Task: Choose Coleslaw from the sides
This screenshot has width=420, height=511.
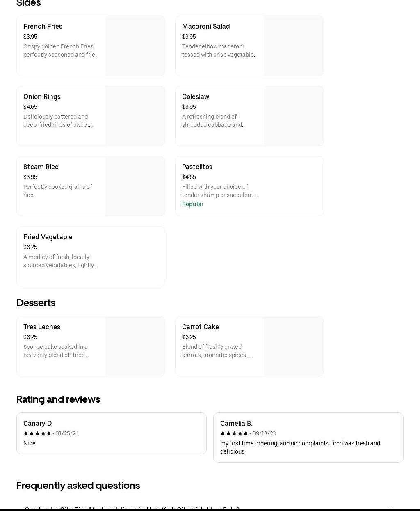Action: 196,96
